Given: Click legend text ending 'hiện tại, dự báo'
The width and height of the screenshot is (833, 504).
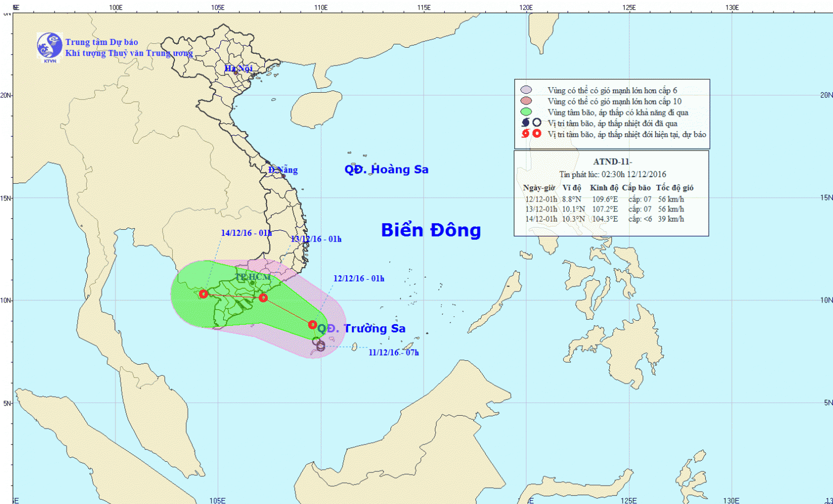Looking at the screenshot, I should pos(627,134).
